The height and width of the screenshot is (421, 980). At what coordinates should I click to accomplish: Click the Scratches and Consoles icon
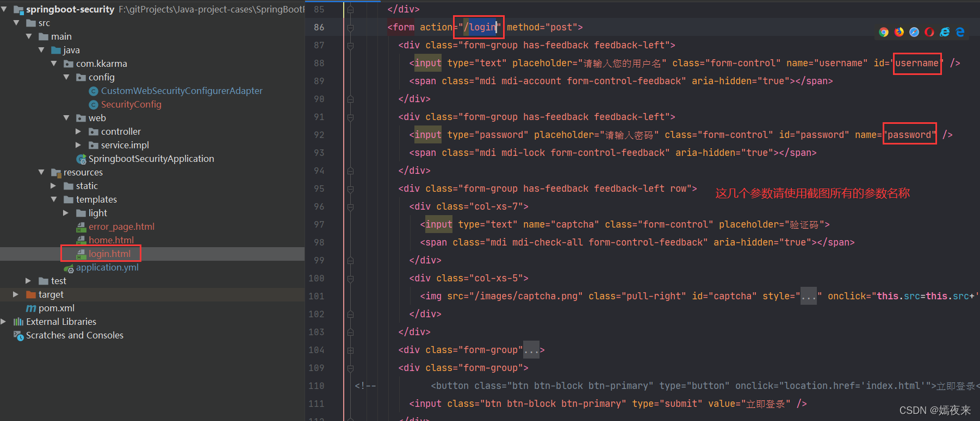click(x=18, y=336)
